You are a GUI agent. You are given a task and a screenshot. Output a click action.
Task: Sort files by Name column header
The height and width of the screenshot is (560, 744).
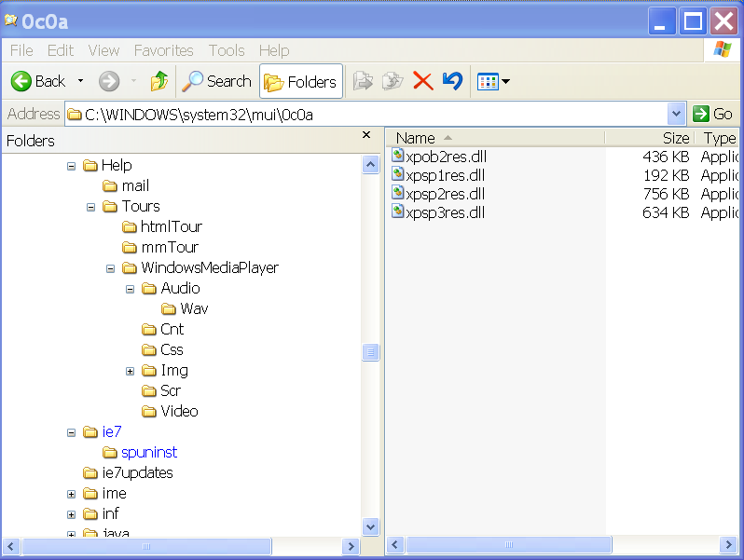point(495,138)
